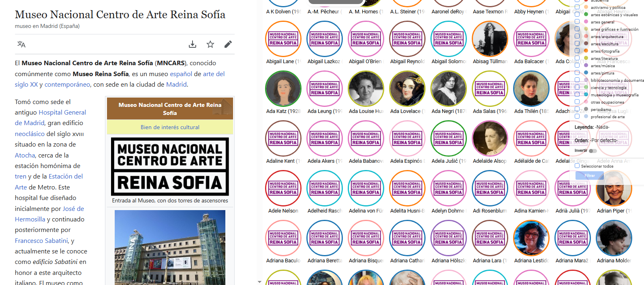Open Adriana Baculo's logo avatar
Screen dimensions: 644x285
283,238
